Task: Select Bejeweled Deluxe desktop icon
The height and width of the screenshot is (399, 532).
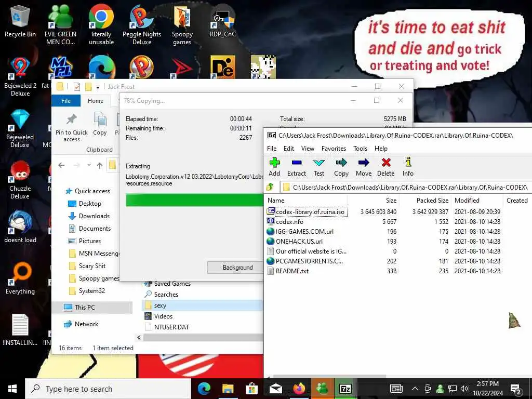Action: 20,129
